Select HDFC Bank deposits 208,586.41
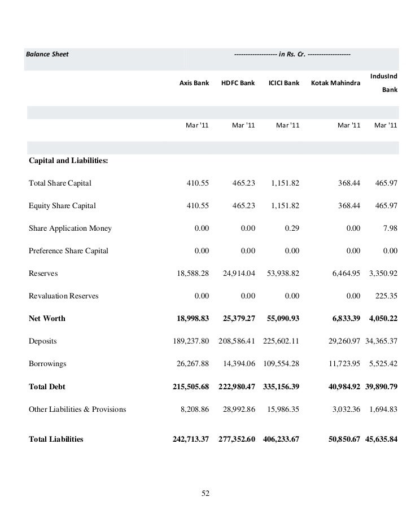411x532 pixels. (237, 341)
